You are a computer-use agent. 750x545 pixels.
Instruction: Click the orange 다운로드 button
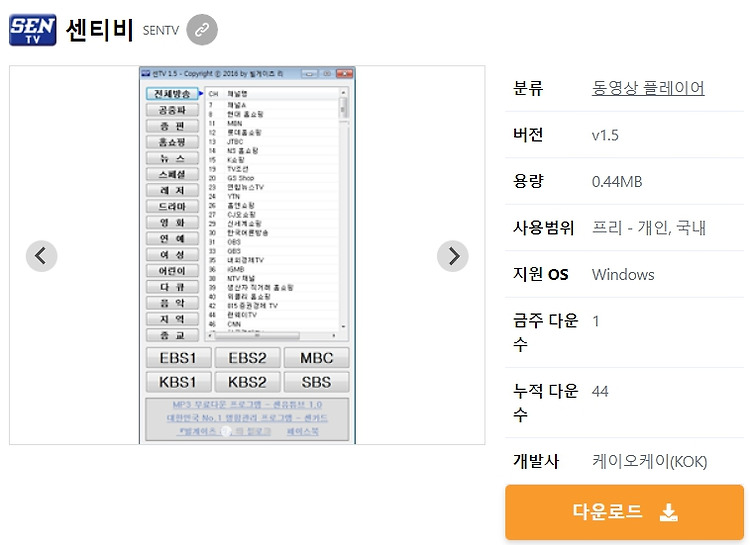tap(624, 512)
